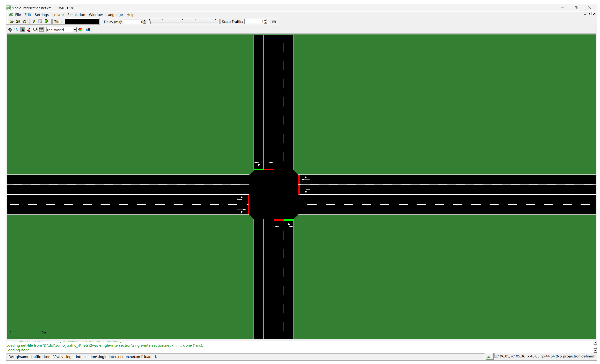This screenshot has height=364, width=600.
Task: Open the Locate menu
Action: point(58,15)
